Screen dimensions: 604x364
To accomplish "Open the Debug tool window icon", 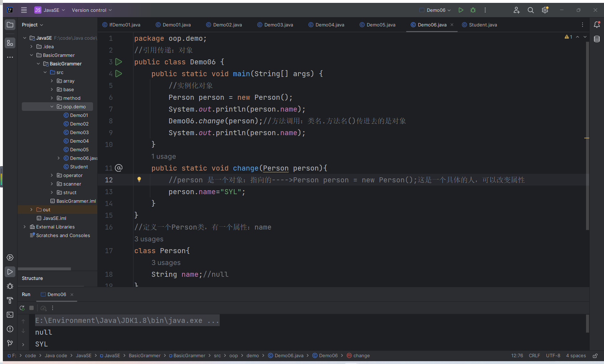I will pos(10,286).
